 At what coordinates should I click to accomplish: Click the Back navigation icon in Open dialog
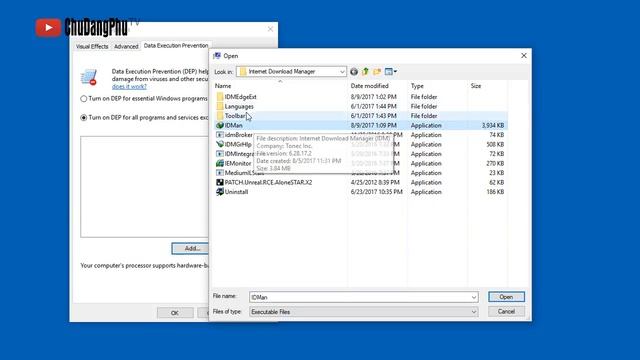354,72
